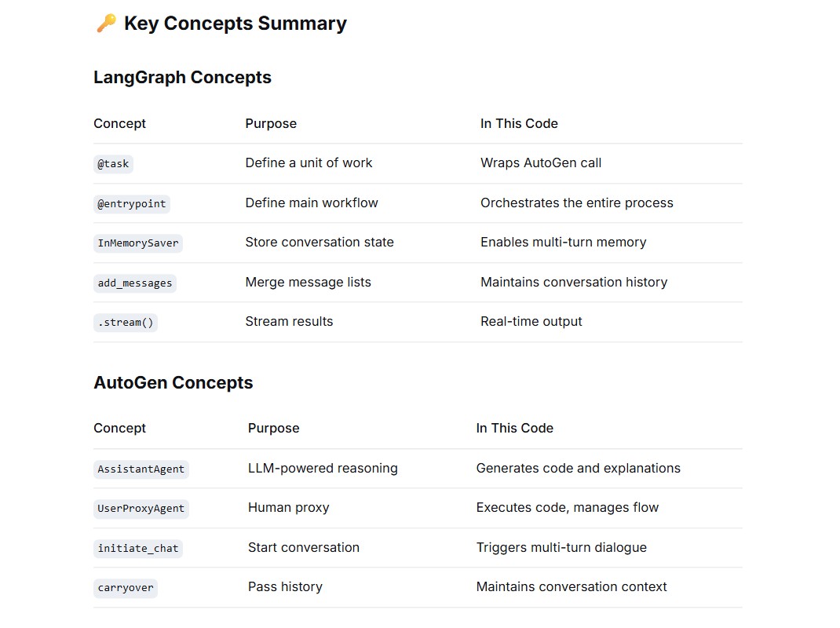Select the @task code tag
This screenshot has height=628, width=840.
pos(113,164)
